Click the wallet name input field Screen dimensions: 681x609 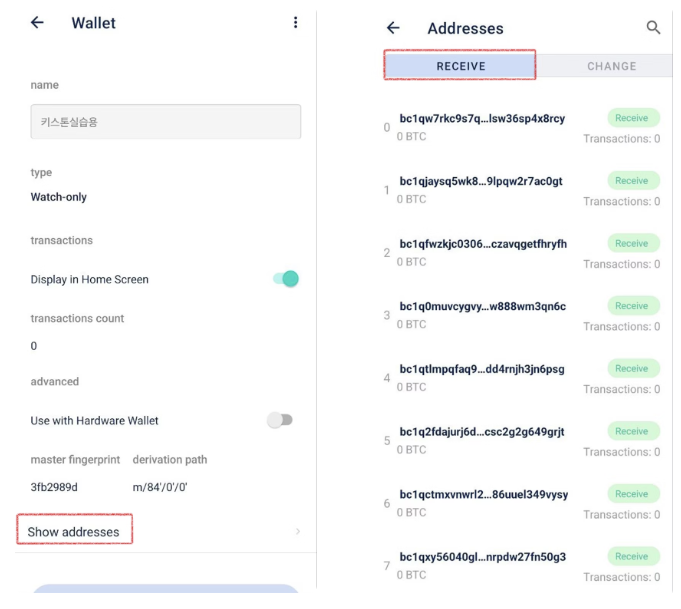coord(165,122)
